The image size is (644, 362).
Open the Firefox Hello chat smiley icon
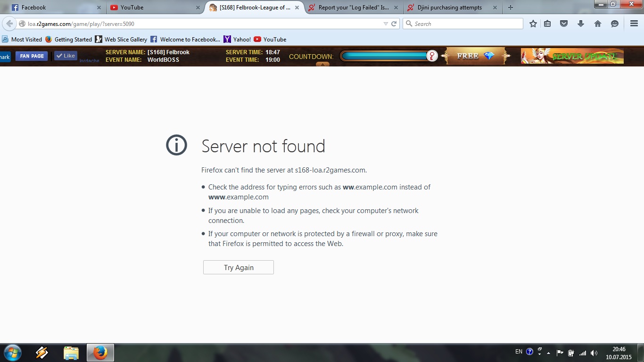[x=615, y=24]
